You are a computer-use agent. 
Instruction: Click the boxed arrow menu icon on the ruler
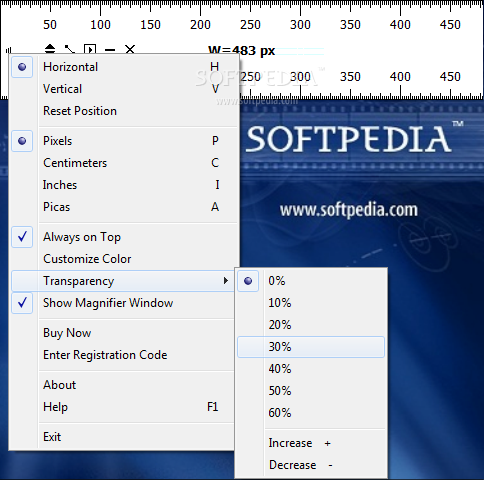click(90, 49)
